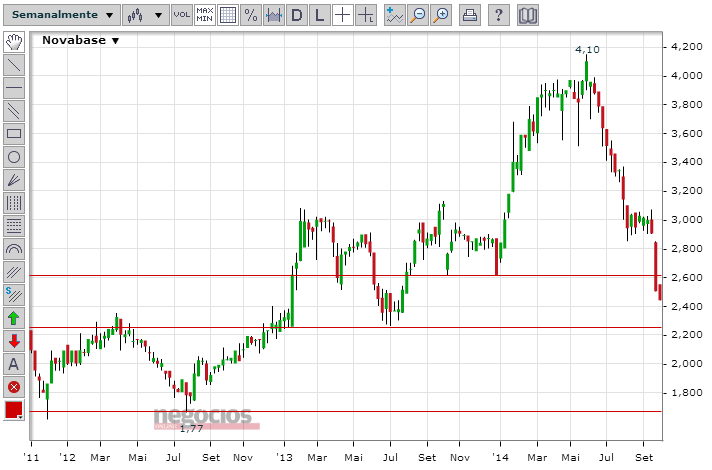Viewport: 712px width, 470px height.
Task: Click the 1,77 low price label
Action: coord(191,428)
